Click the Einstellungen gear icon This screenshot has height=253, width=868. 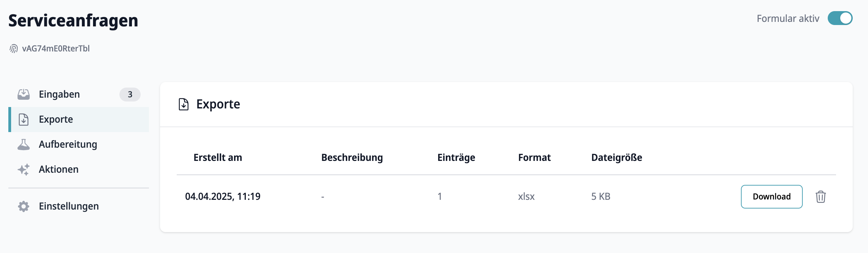pyautogui.click(x=24, y=206)
